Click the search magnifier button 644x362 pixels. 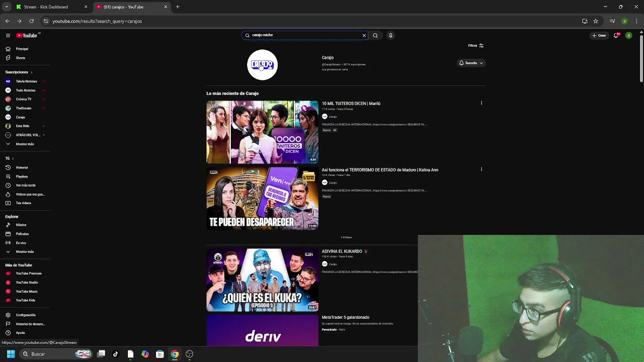(375, 35)
